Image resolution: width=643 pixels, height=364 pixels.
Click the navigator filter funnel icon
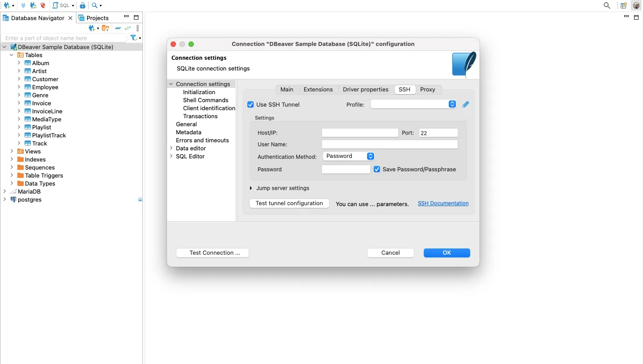click(133, 38)
